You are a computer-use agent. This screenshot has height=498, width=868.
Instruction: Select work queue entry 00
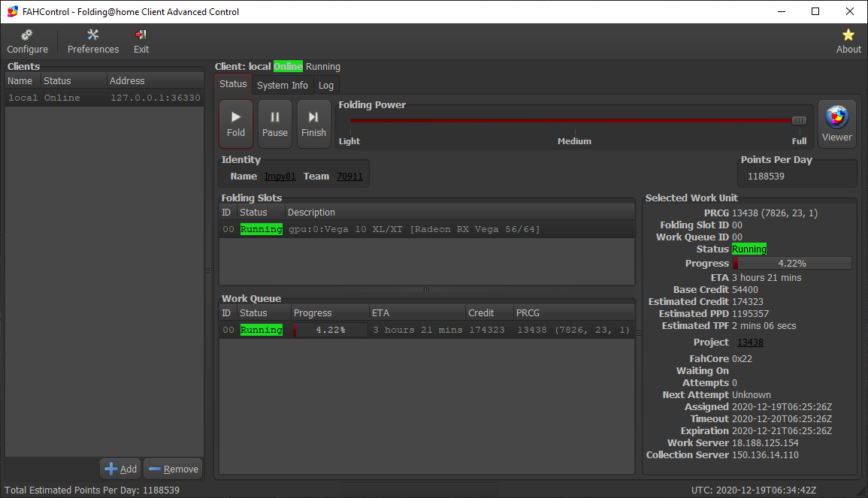427,330
